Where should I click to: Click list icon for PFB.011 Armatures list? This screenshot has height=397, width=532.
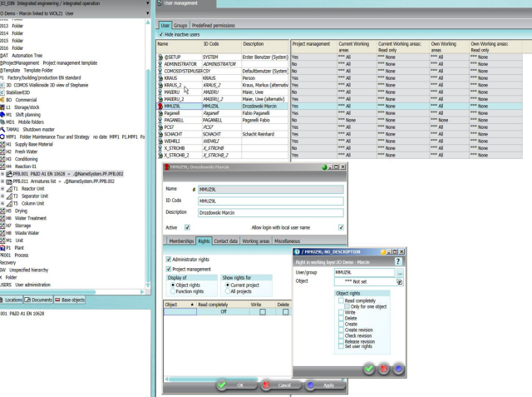pyautogui.click(x=9, y=181)
